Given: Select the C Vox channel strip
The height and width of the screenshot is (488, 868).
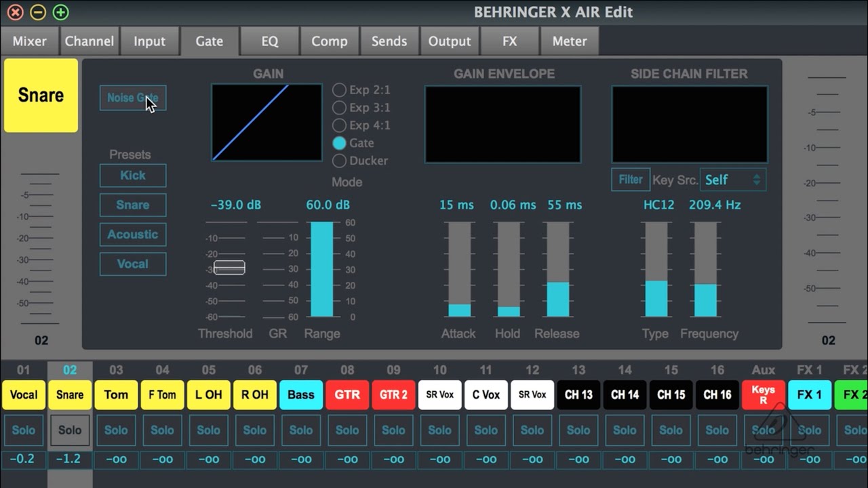Looking at the screenshot, I should (486, 395).
